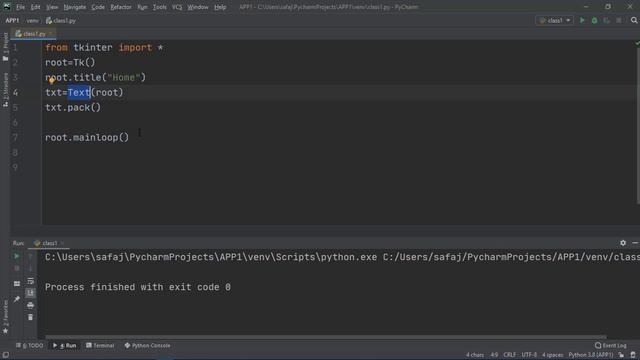
Task: Open TODO tool window button
Action: point(29,345)
